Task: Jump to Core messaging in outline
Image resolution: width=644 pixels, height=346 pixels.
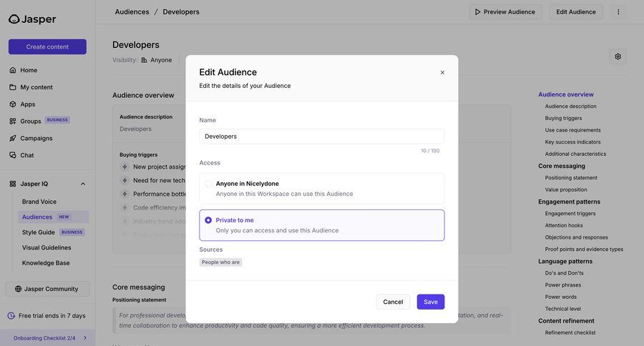Action: [x=562, y=166]
